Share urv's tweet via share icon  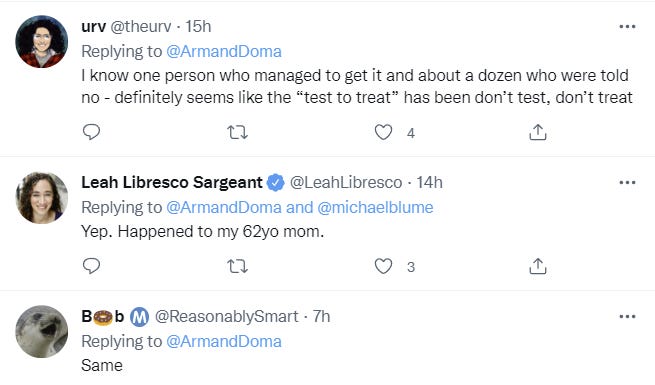coord(538,132)
